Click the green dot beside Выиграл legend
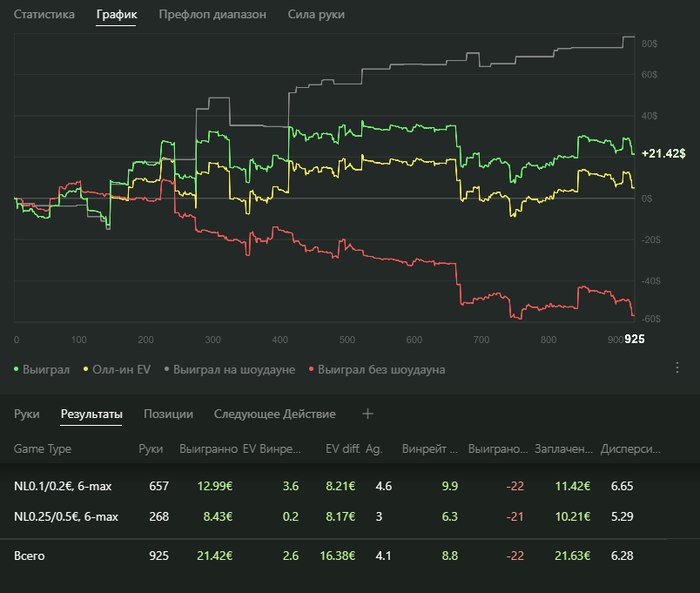 click(17, 370)
